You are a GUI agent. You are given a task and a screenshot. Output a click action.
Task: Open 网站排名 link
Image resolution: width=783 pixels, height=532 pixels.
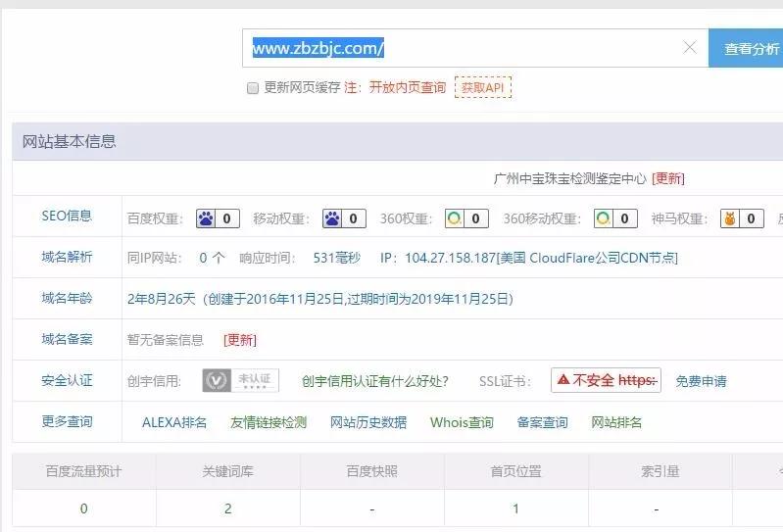click(x=616, y=422)
